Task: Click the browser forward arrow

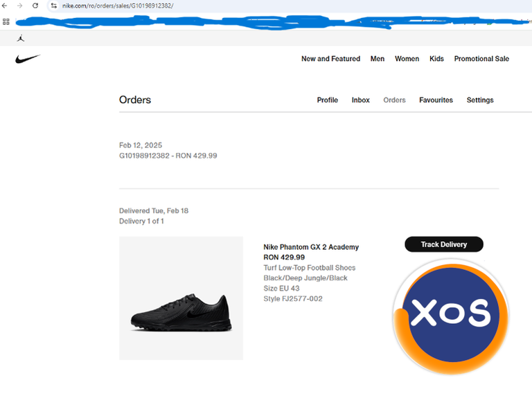Action: 19,6
